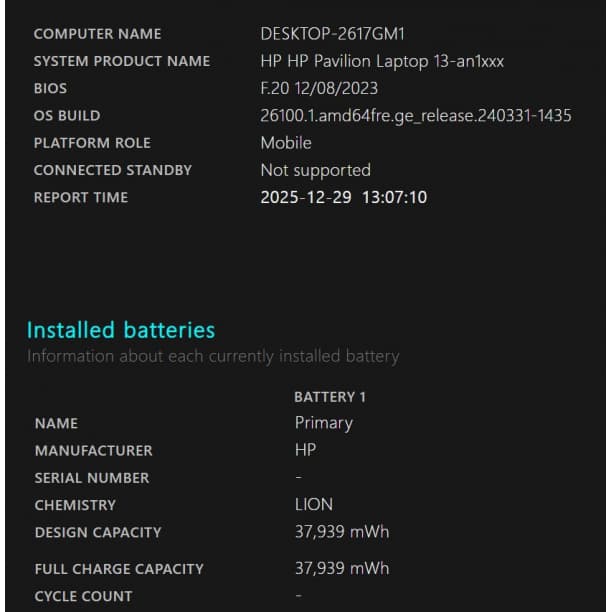
Task: Click the DESKTOP-2617GM1 computer name value
Action: 332,34
